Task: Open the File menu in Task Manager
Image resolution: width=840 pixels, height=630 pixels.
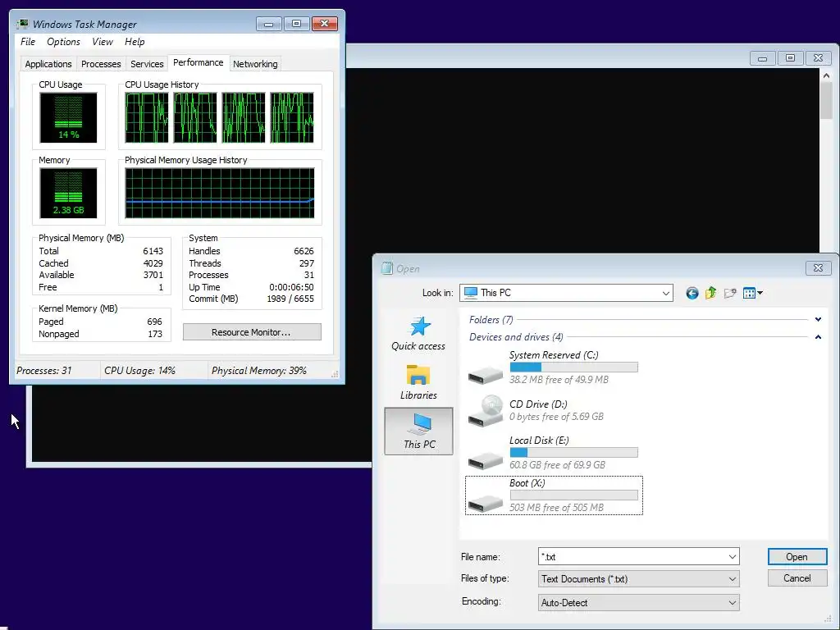Action: pos(28,42)
